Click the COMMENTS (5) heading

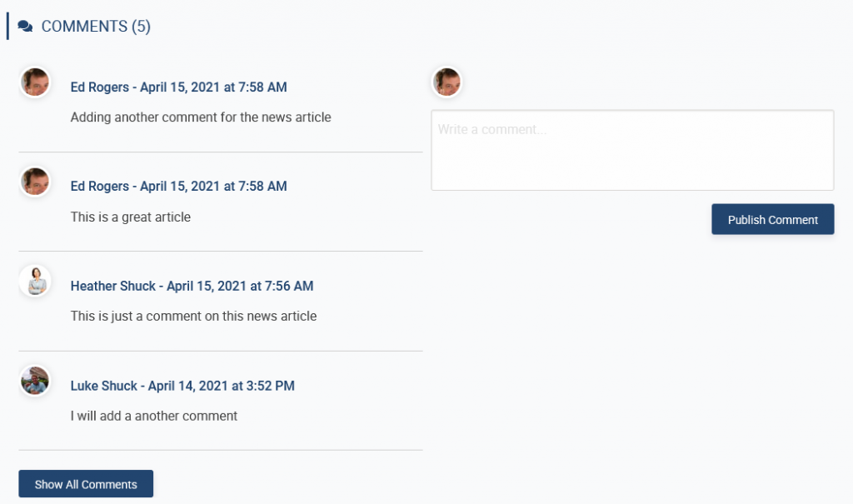click(96, 27)
